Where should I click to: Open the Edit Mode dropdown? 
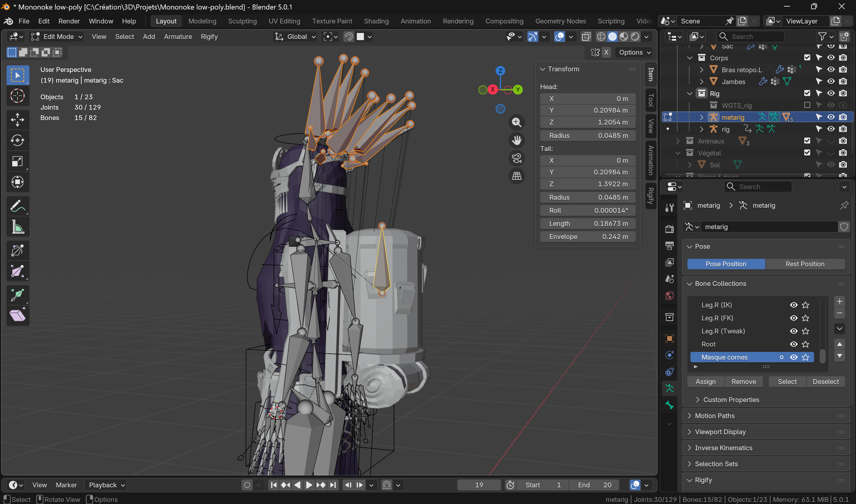pos(56,36)
